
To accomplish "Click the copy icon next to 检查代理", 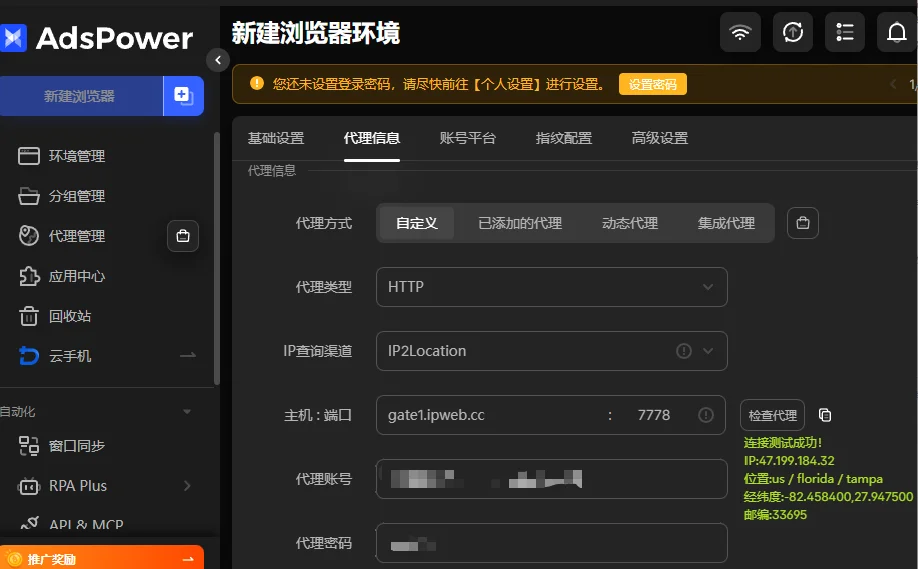I will [825, 415].
